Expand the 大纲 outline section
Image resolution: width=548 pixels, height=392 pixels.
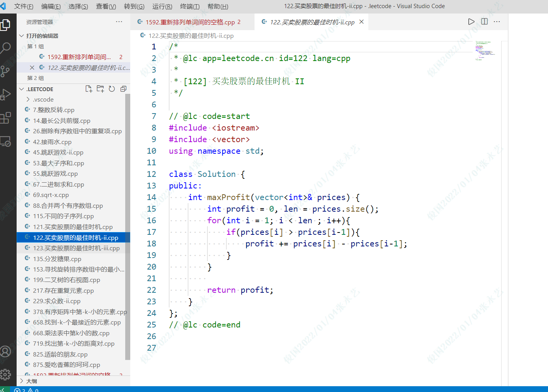tap(31, 381)
